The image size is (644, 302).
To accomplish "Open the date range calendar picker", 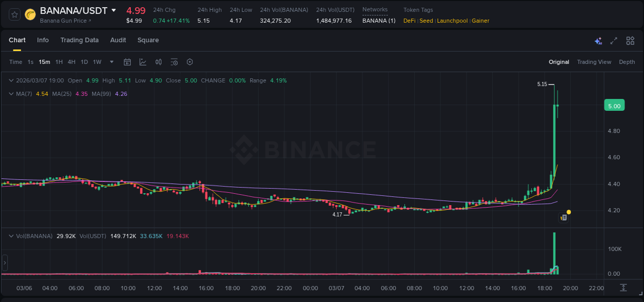I will click(x=127, y=62).
